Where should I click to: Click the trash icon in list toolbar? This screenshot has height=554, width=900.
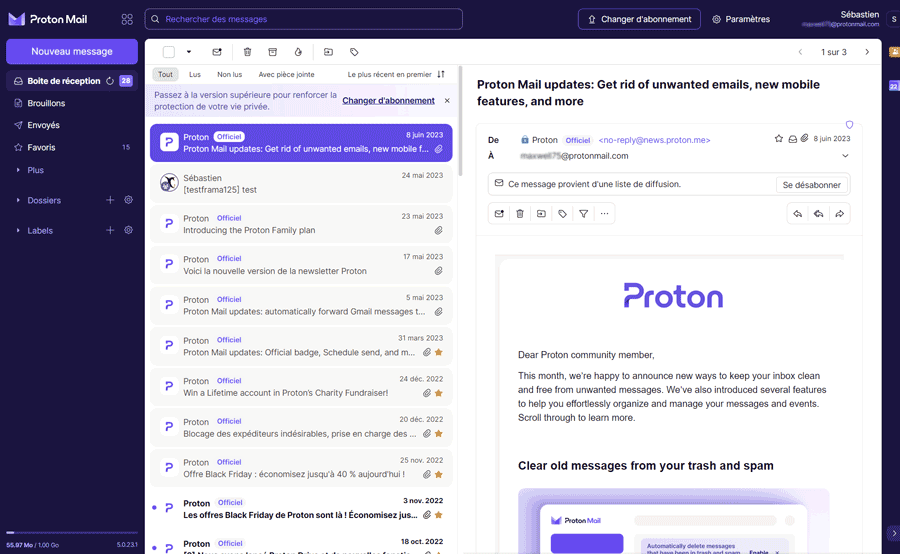click(247, 52)
